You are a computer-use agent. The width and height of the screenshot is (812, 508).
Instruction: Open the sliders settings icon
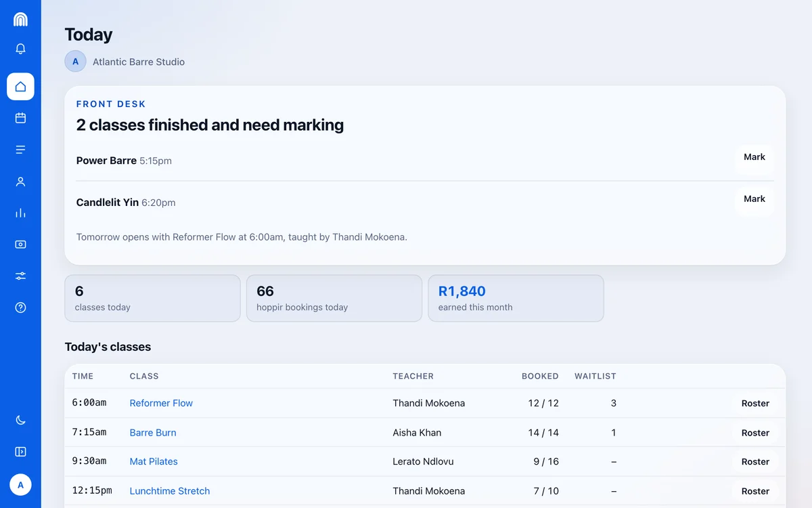point(20,276)
